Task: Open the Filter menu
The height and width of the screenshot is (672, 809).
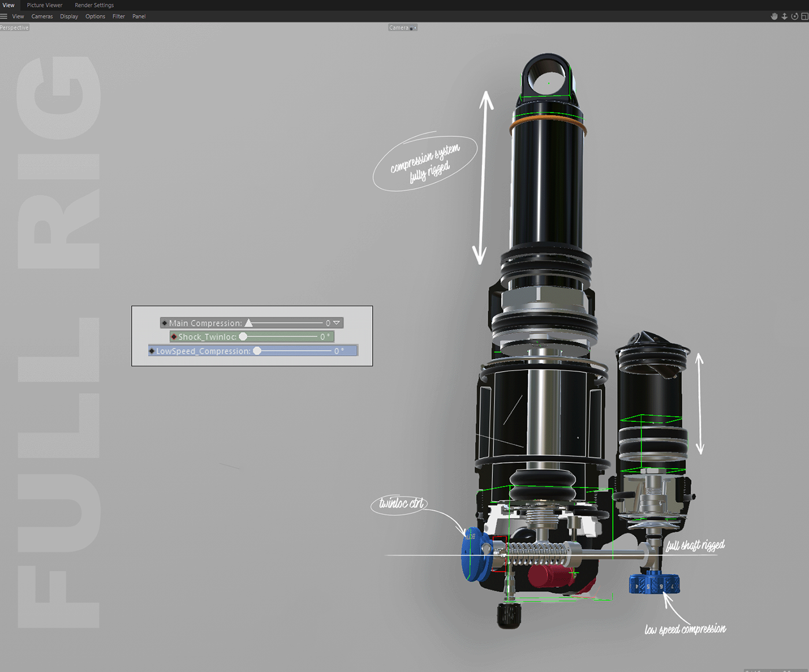Action: click(118, 16)
